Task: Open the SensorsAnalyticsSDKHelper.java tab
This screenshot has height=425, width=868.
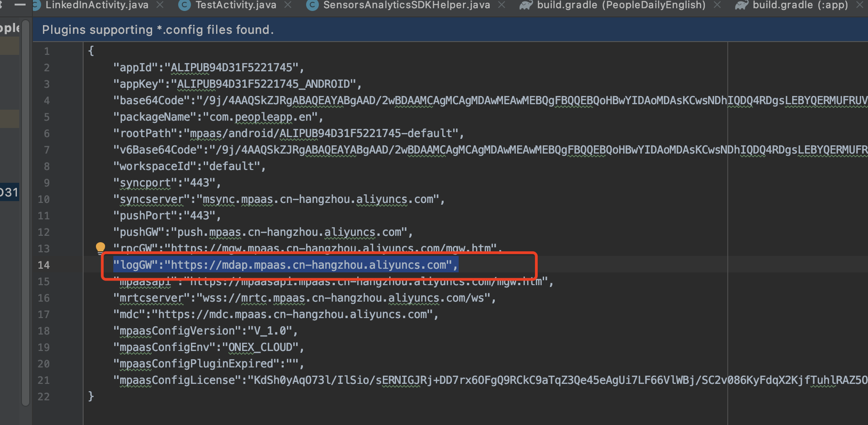Action: (407, 5)
